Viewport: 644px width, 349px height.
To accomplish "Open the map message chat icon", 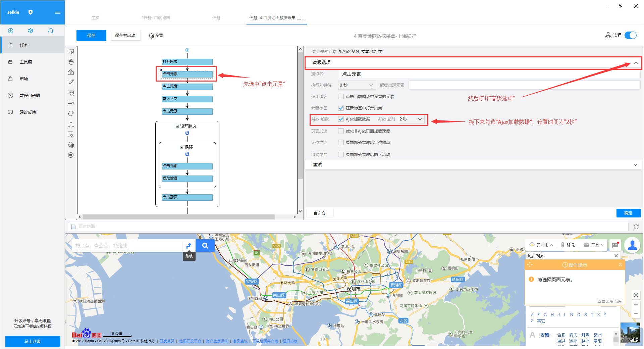I will 615,245.
